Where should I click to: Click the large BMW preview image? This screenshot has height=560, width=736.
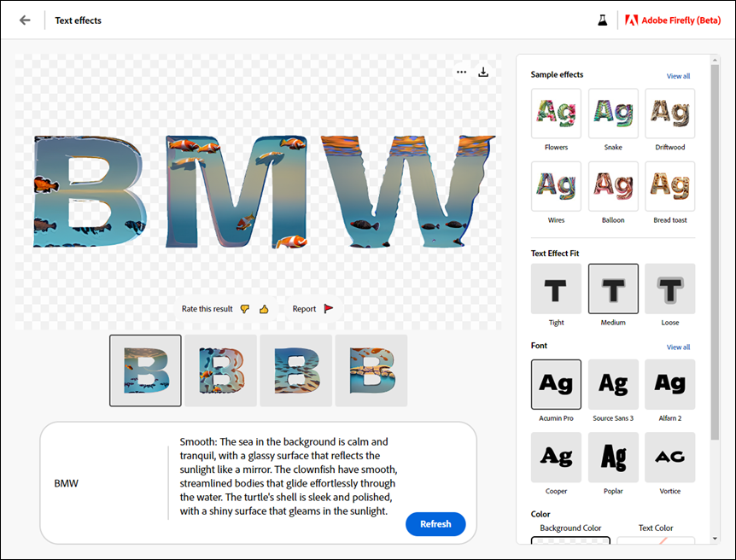[x=265, y=191]
